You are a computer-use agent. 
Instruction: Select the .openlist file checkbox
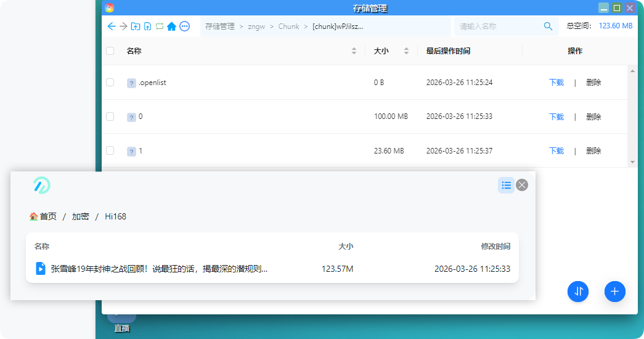[x=110, y=82]
